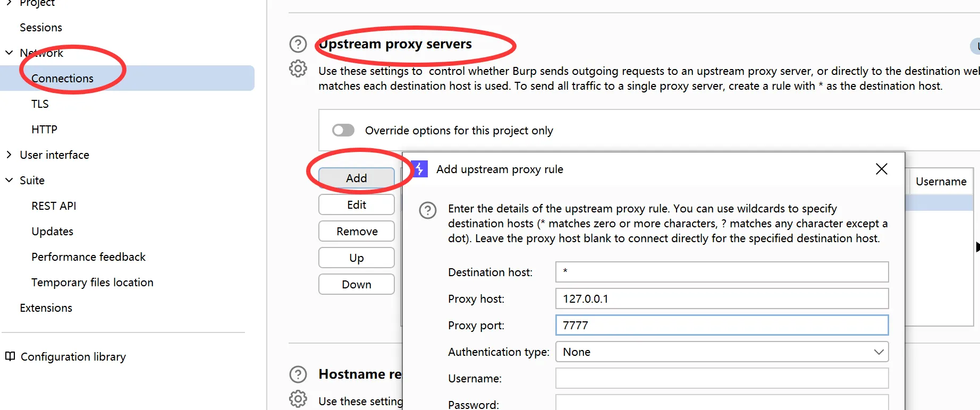Open the Authentication type dropdown
The height and width of the screenshot is (410, 980).
pos(722,352)
